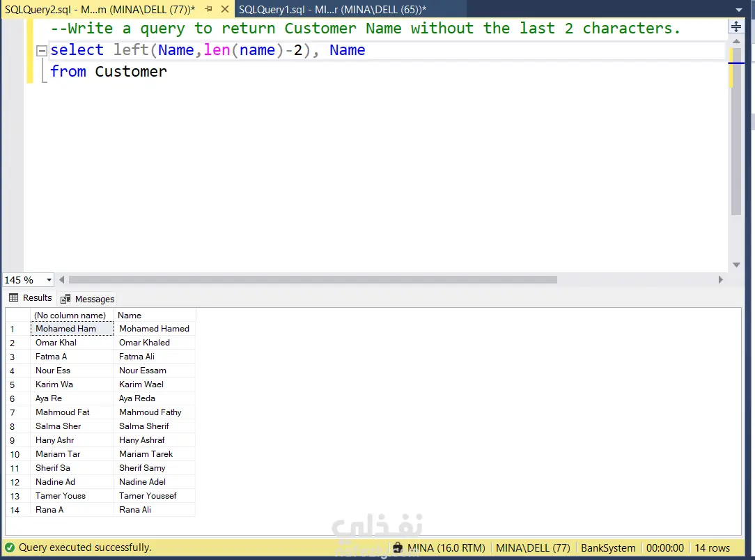Select cell 'Nour Essam'
The image size is (755, 560).
click(155, 371)
